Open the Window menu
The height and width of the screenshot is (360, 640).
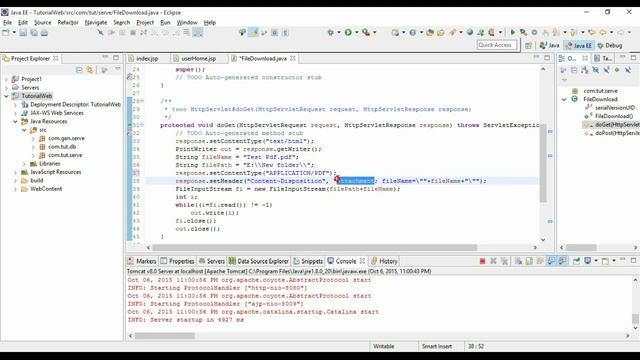click(x=187, y=22)
